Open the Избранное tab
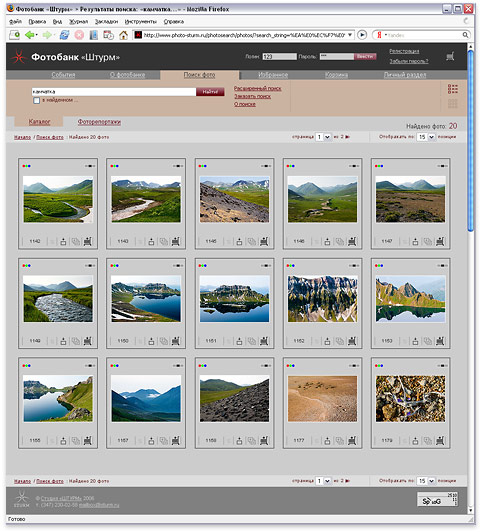 273,75
